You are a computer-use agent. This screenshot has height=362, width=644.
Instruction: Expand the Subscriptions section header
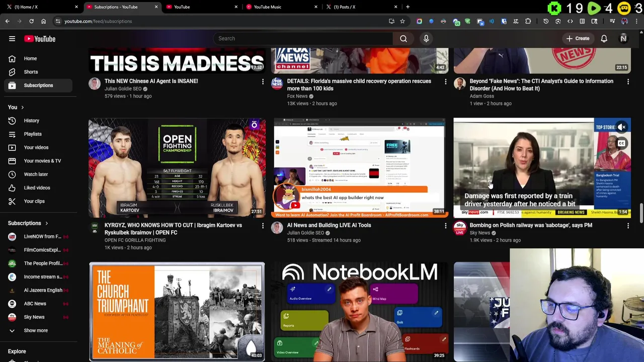pos(28,223)
